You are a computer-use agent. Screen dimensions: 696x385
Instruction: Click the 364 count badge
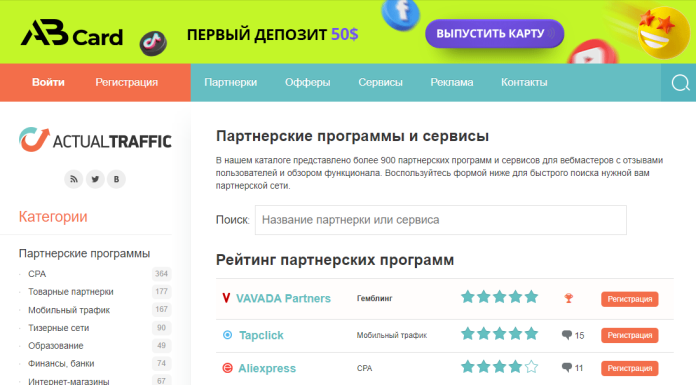pos(161,274)
